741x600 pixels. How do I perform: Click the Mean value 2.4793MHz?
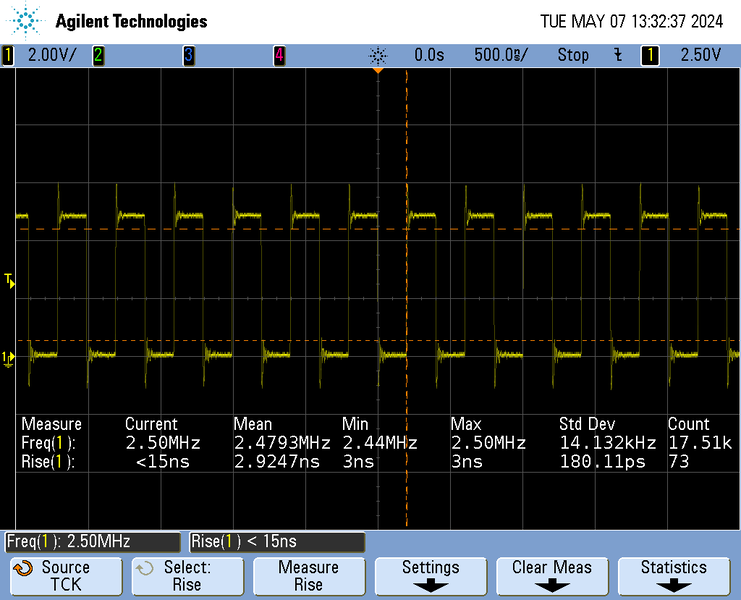tap(282, 443)
